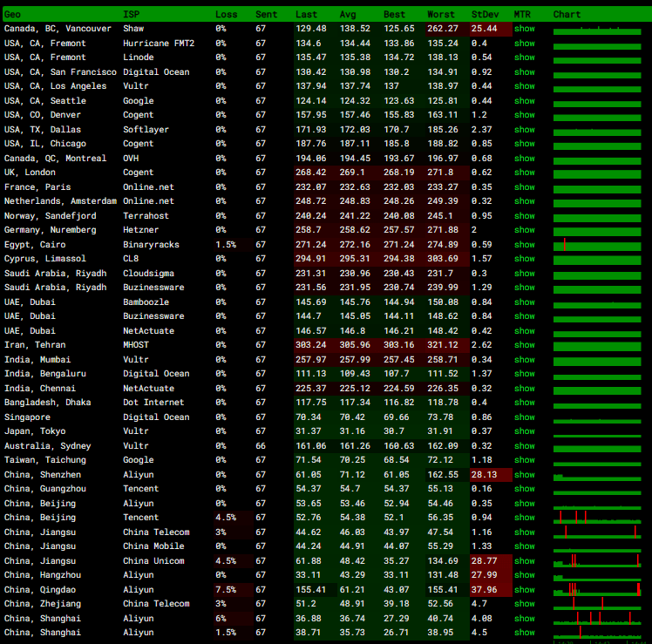Show MTR for Jiangsu China Unicom
Screen dimensions: 652x644
(x=525, y=561)
